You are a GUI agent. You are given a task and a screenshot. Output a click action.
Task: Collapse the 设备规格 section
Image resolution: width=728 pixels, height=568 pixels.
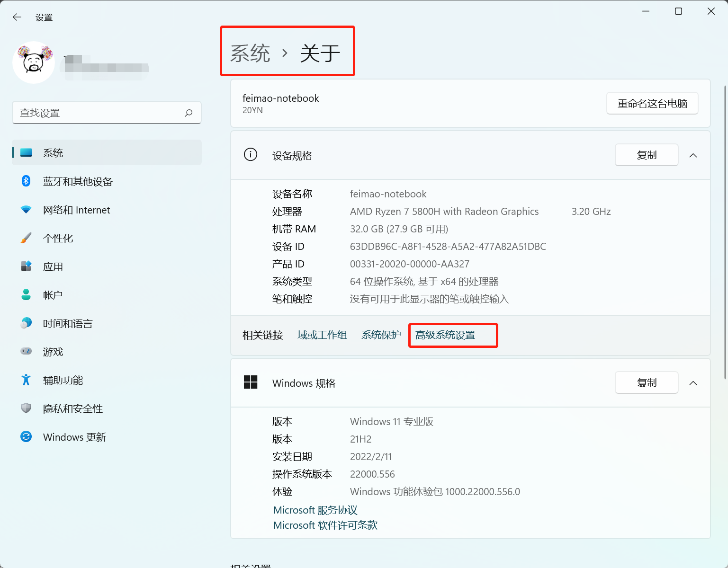[x=693, y=155]
